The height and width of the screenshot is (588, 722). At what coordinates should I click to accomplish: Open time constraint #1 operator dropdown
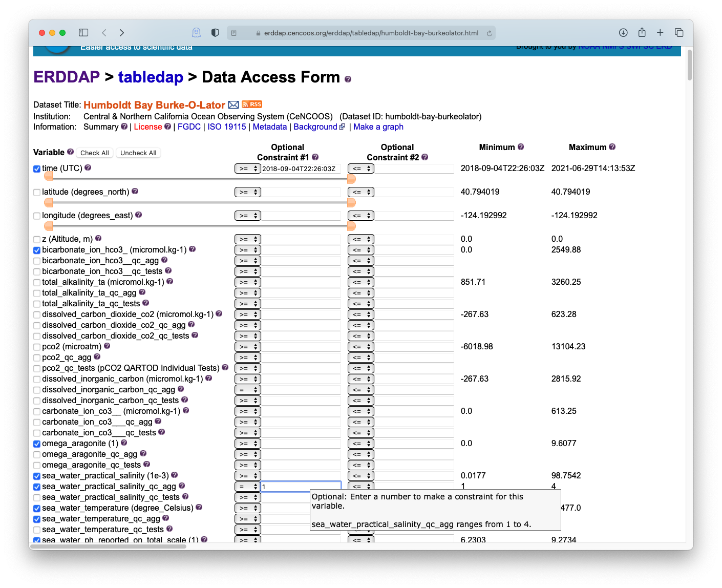tap(248, 169)
